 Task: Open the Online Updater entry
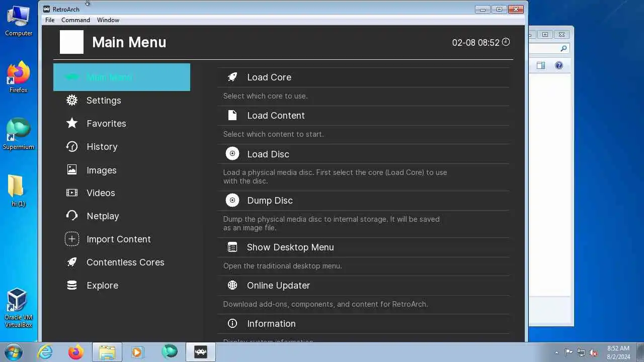[x=363, y=285]
